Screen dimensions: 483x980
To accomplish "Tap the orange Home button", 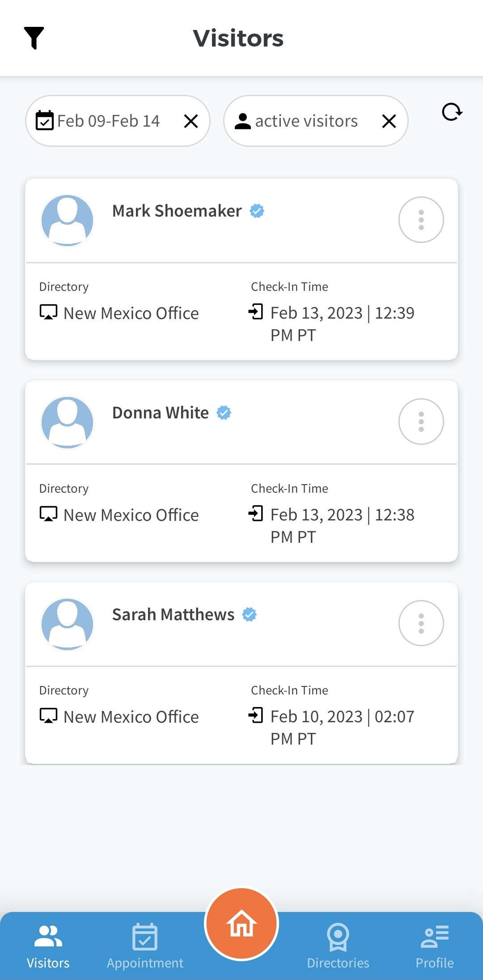I will tap(241, 924).
